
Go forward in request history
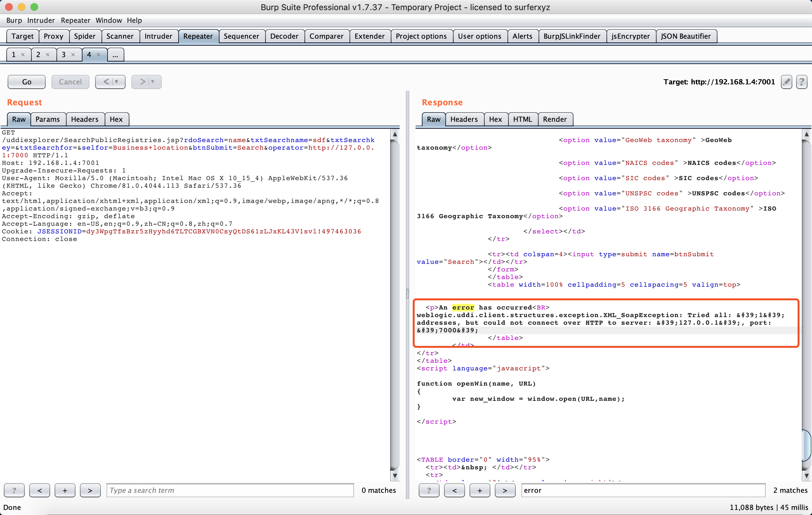146,82
